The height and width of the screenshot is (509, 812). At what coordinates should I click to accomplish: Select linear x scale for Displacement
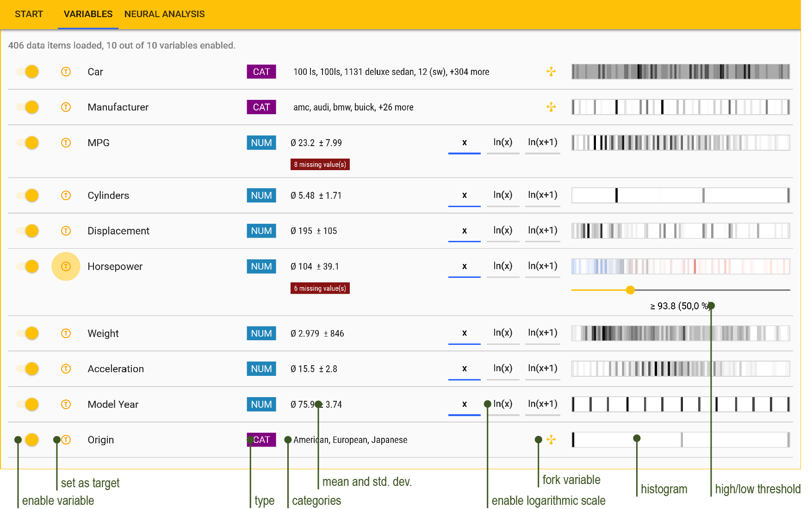[x=465, y=231]
